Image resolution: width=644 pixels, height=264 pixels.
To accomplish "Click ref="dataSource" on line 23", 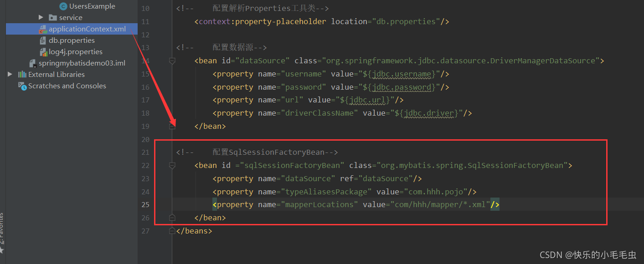I will click(376, 178).
